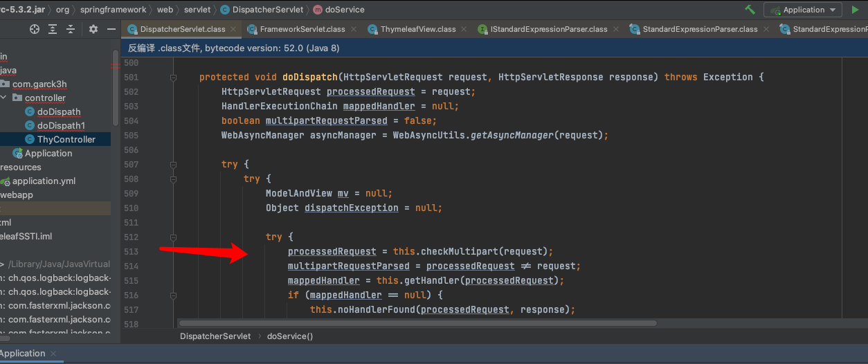The image size is (868, 364).
Task: Click DispatcherServlet in the bottom breadcrumb bar
Action: [x=215, y=336]
